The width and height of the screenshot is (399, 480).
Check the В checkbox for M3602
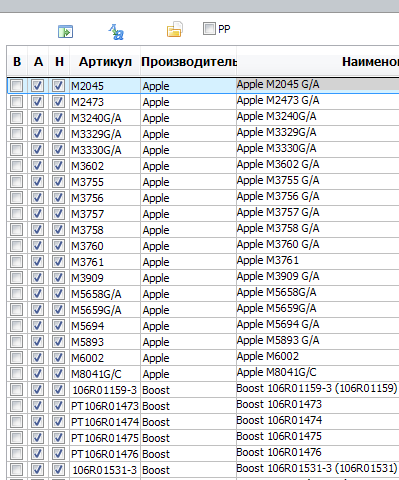[17, 166]
